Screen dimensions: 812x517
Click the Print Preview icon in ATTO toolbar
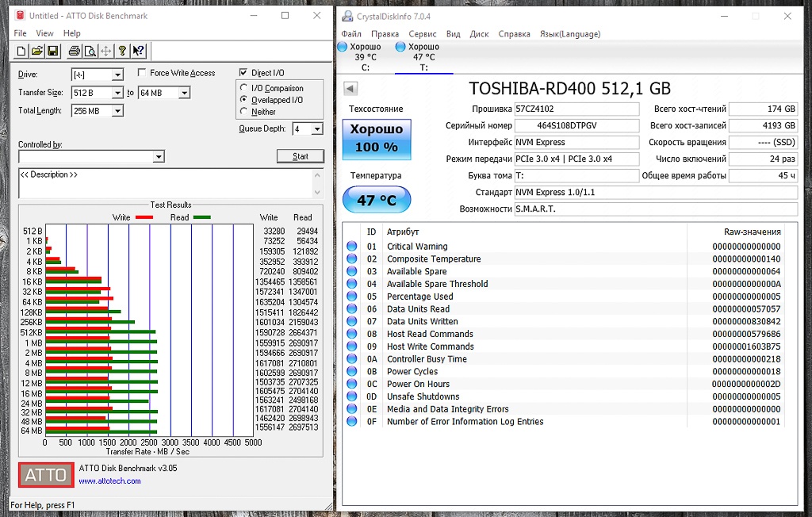pos(90,51)
